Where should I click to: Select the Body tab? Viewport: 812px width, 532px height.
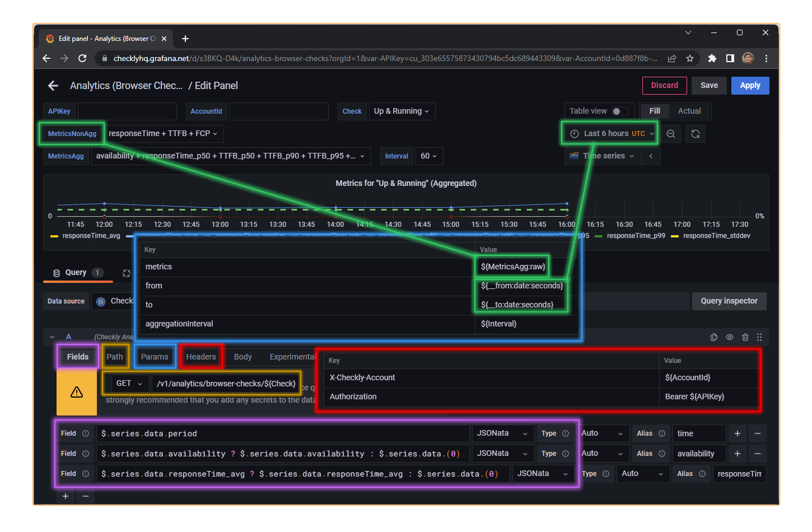coord(242,357)
